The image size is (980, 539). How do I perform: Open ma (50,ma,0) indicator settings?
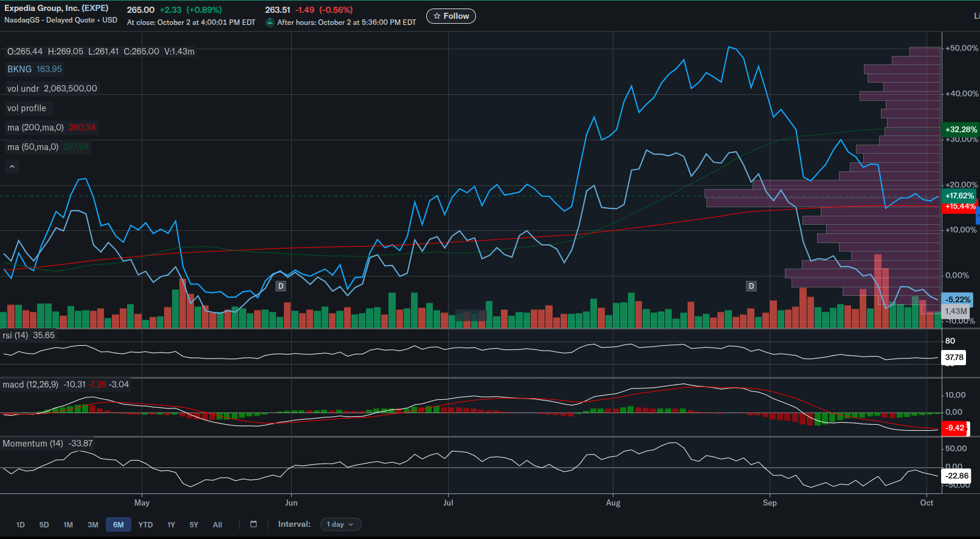tap(48, 147)
